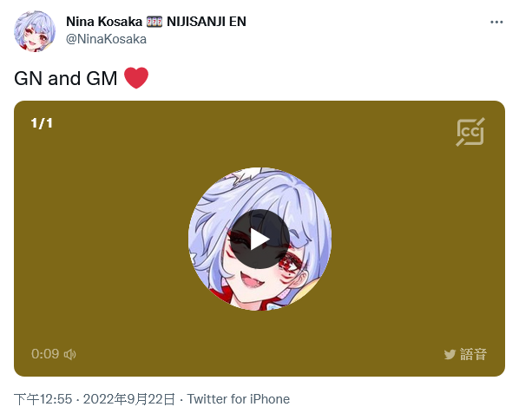
Task: Click the 0:09 duration label
Action: click(x=45, y=354)
